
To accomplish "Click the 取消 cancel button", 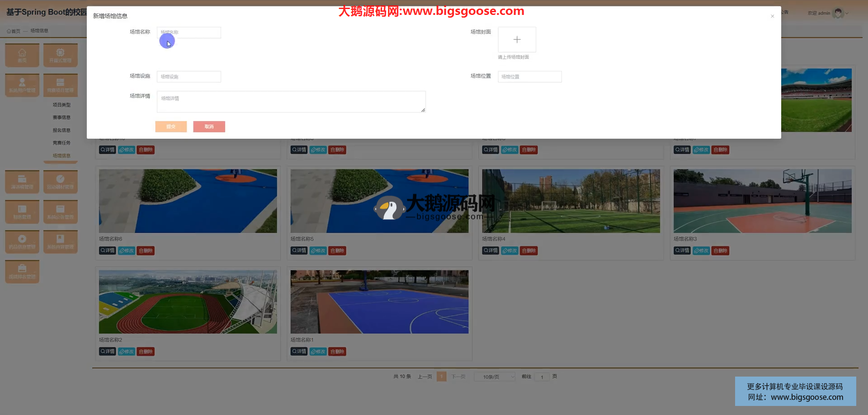I will click(209, 127).
